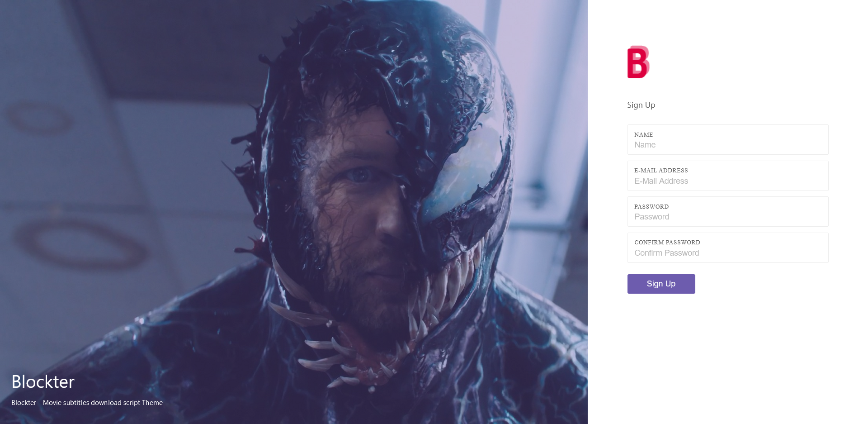
Task: Click the Name placeholder text
Action: pos(645,145)
